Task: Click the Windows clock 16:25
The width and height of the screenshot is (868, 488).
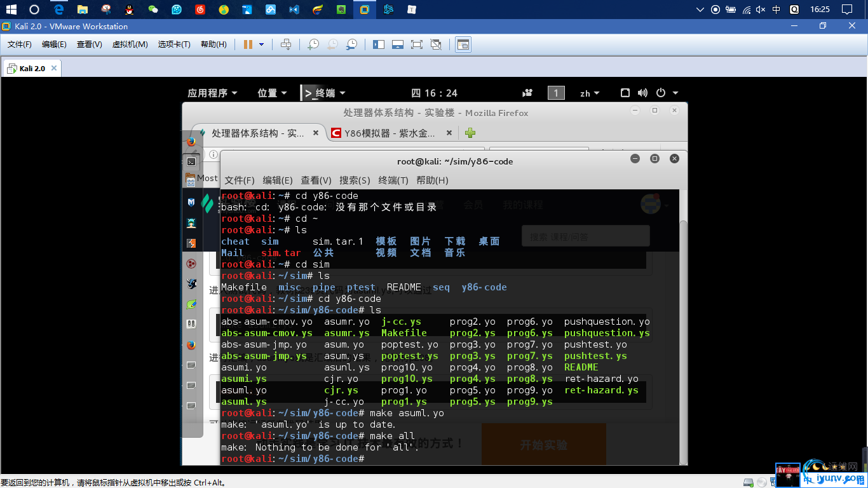Action: (x=820, y=10)
